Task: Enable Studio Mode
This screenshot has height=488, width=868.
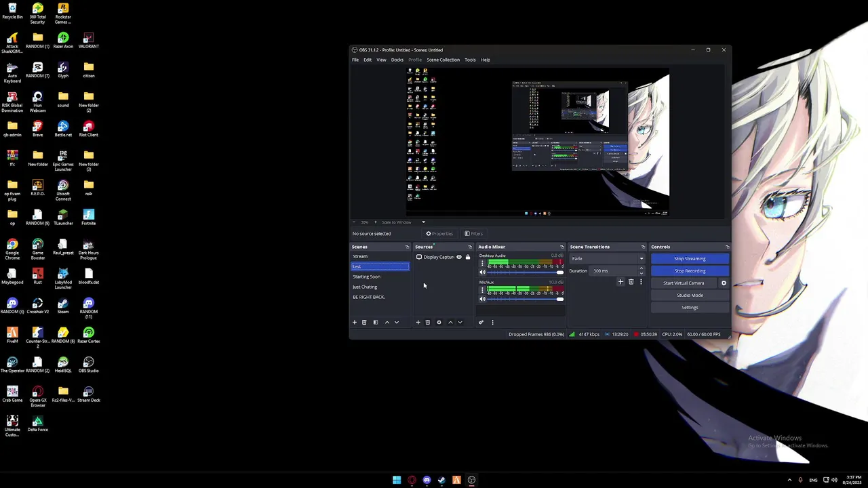Action: point(690,295)
